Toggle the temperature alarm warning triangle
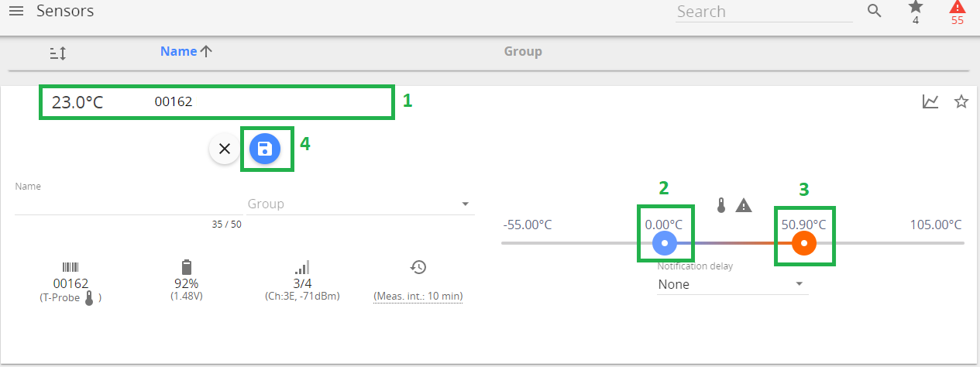This screenshot has width=980, height=367. point(744,205)
